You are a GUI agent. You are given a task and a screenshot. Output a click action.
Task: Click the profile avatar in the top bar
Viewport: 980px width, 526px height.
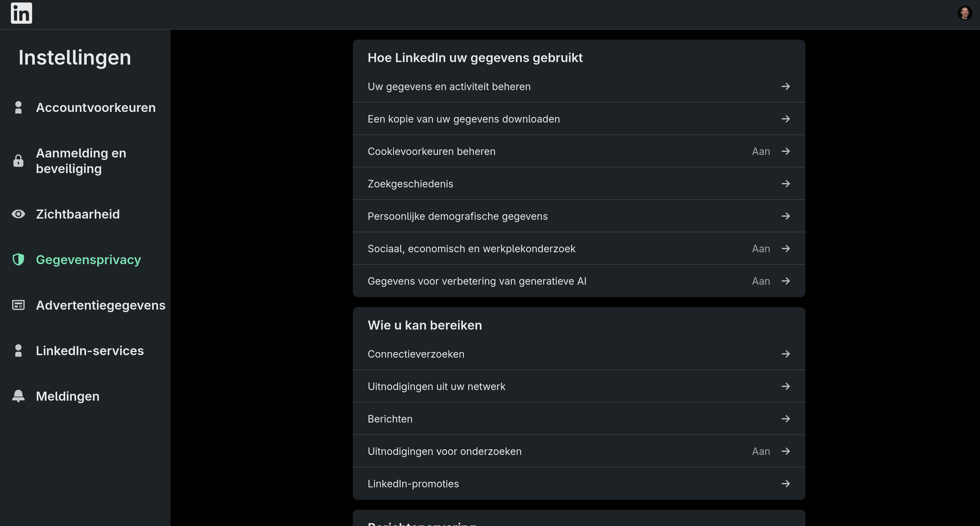pyautogui.click(x=965, y=13)
